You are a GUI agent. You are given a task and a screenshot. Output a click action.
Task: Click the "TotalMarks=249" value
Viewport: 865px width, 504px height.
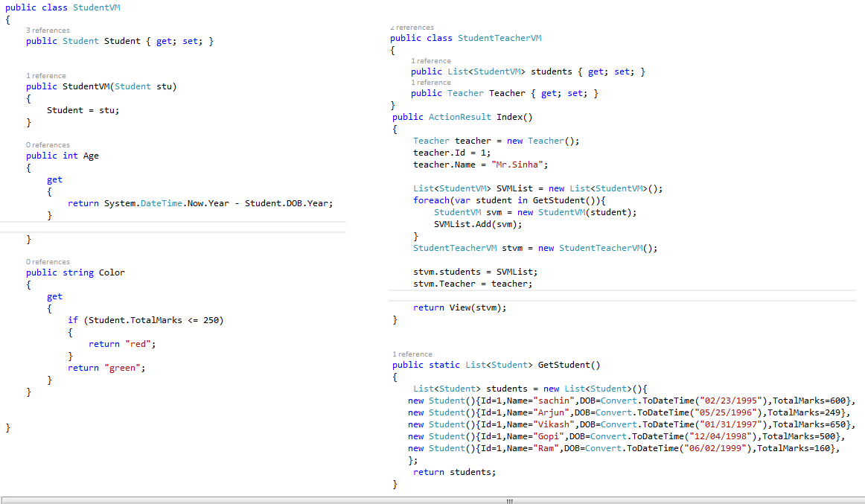pos(804,413)
